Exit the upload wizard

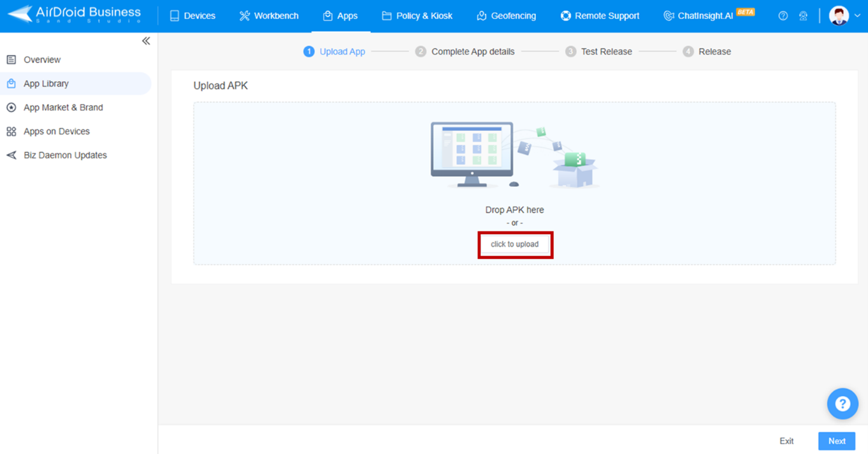(786, 441)
